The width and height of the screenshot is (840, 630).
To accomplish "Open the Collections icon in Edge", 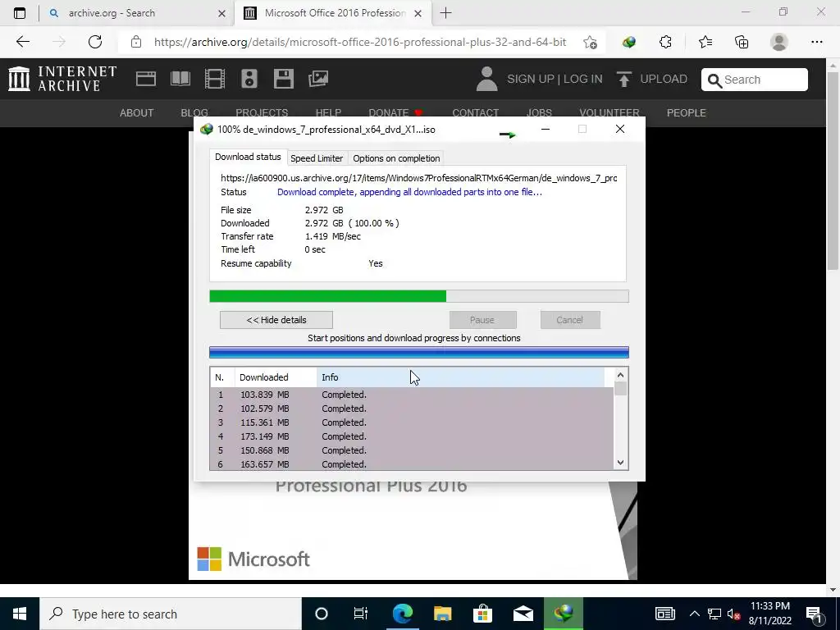I will click(x=742, y=42).
